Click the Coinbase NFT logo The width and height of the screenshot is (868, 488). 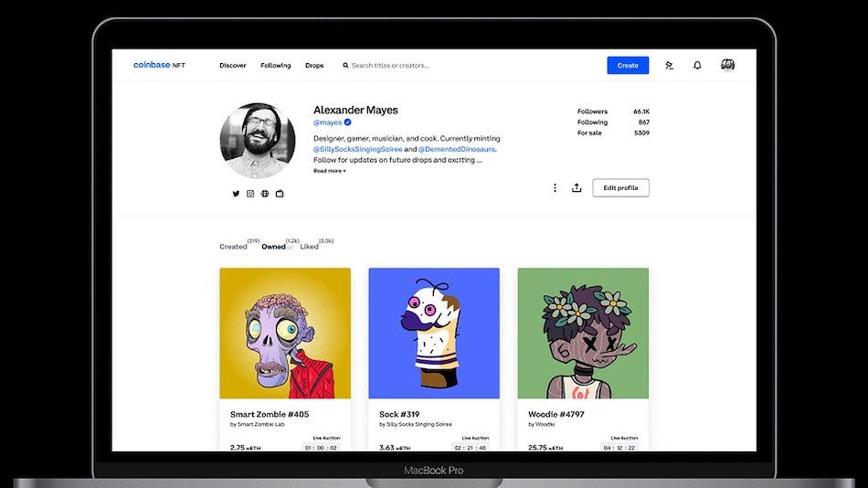[x=159, y=65]
